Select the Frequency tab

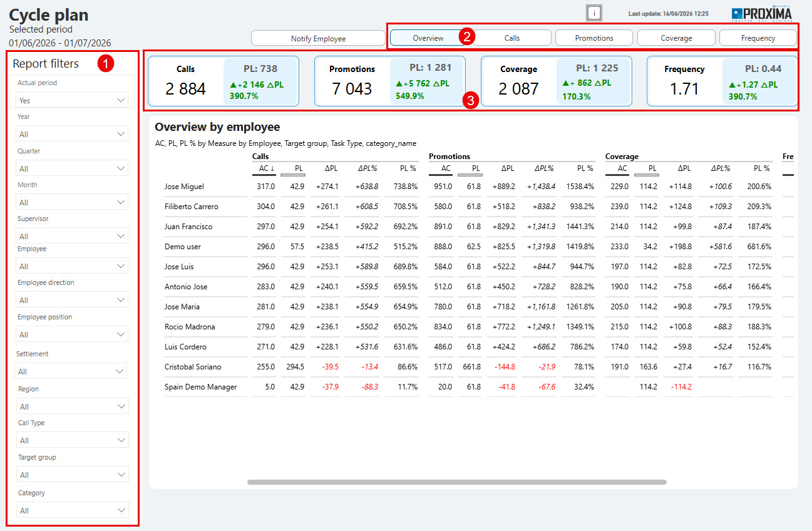coord(758,38)
